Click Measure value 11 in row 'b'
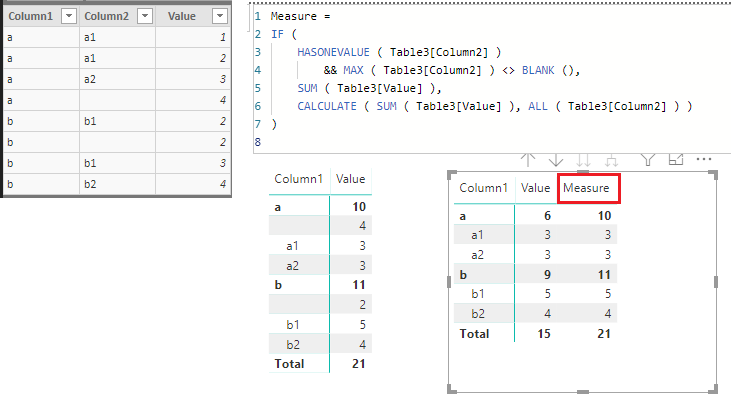Screen dimensions: 731x399 click(604, 275)
